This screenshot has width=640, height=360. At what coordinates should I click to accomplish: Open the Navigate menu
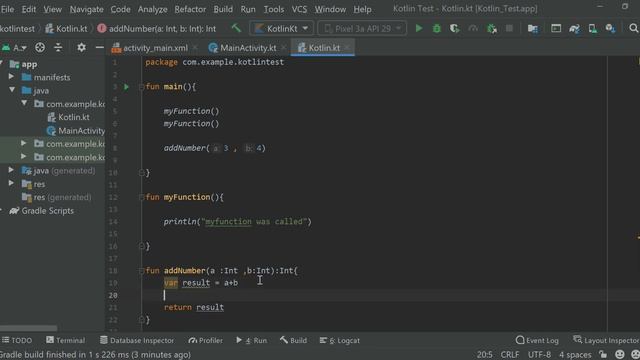[x=87, y=9]
